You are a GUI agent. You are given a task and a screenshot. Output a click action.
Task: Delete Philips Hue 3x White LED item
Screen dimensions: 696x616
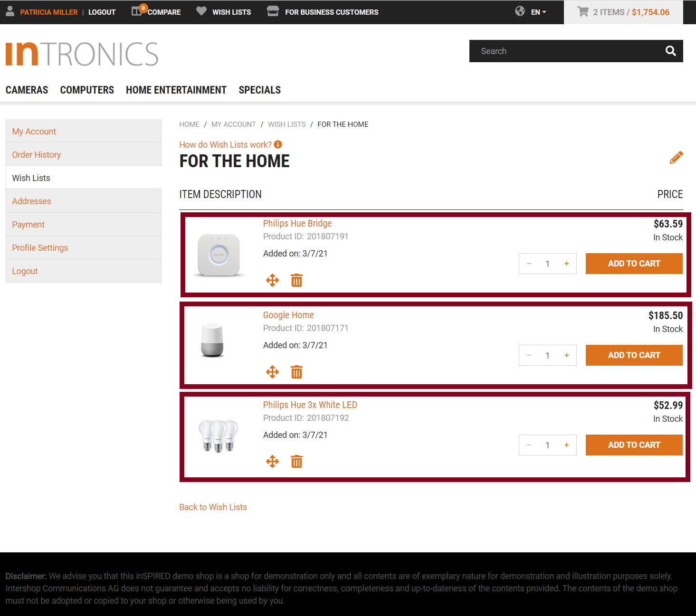click(x=296, y=461)
